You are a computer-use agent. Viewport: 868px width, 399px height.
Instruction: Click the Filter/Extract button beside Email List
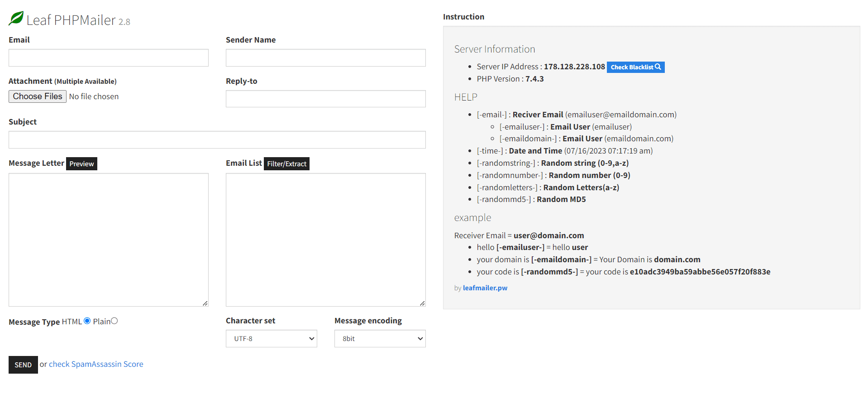[286, 164]
